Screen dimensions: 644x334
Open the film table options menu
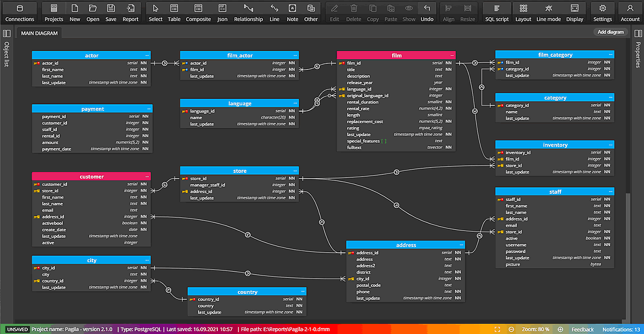(x=452, y=55)
